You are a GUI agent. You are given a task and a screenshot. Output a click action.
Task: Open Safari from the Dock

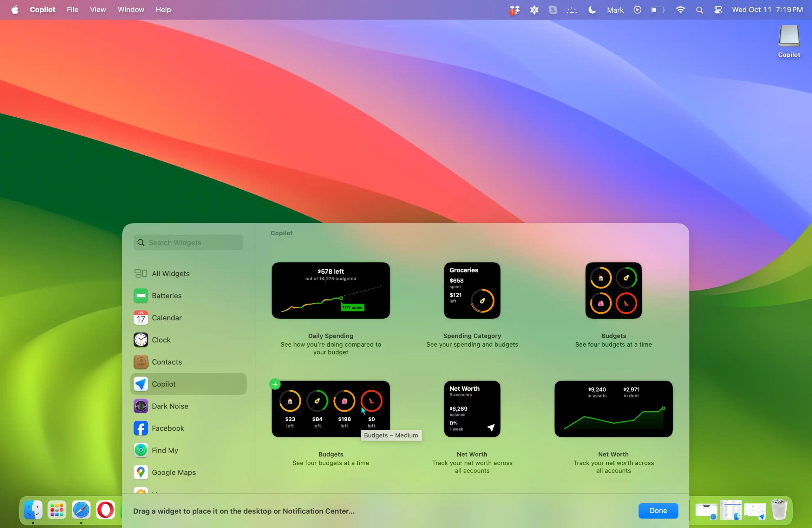pos(81,510)
